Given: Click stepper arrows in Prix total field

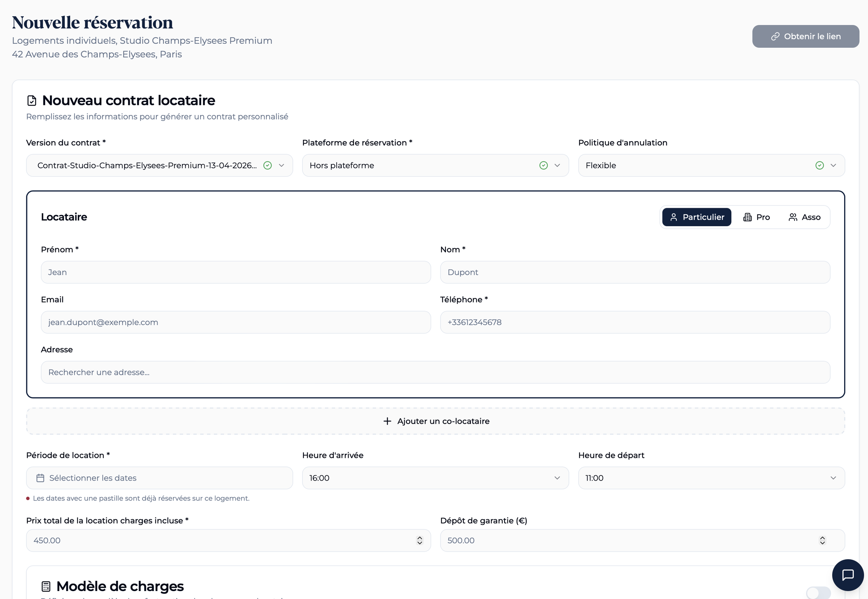Looking at the screenshot, I should coord(420,540).
